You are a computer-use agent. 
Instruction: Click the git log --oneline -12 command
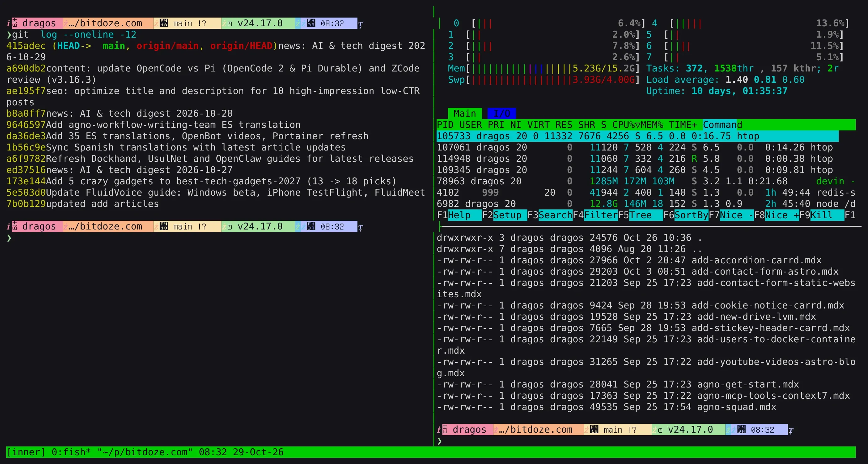click(74, 35)
